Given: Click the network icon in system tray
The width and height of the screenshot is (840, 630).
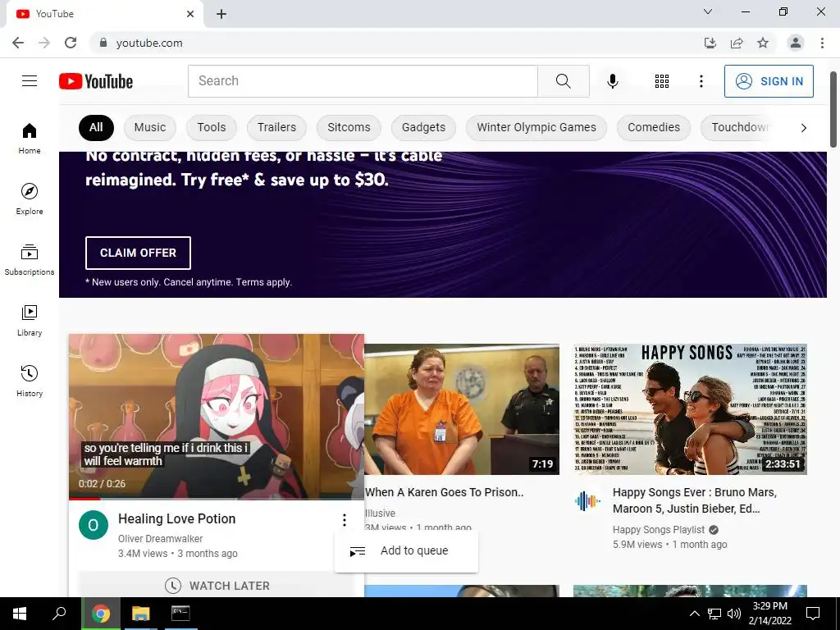Looking at the screenshot, I should [714, 614].
